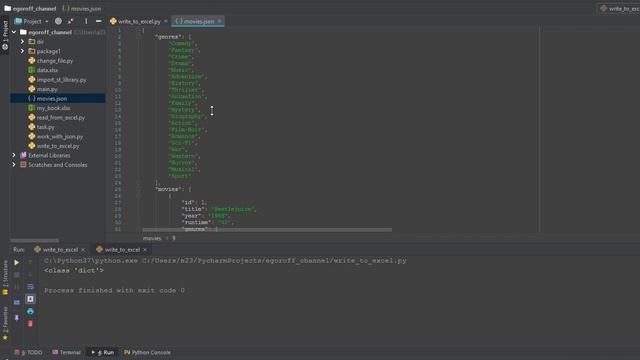Image resolution: width=640 pixels, height=360 pixels.
Task: Open change_file.py in the project tree
Action: coord(55,61)
